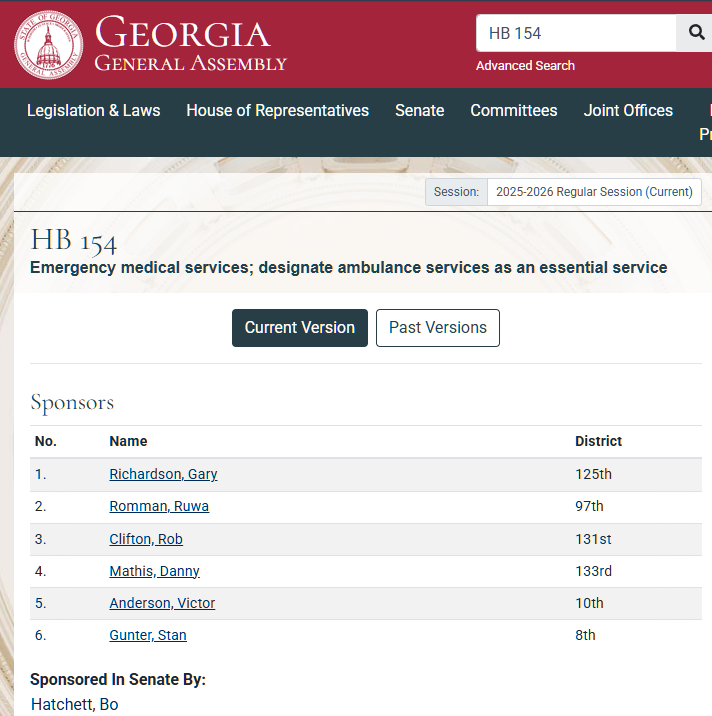Click the No. column header
Viewport: 712px width, 716px height.
pos(46,441)
